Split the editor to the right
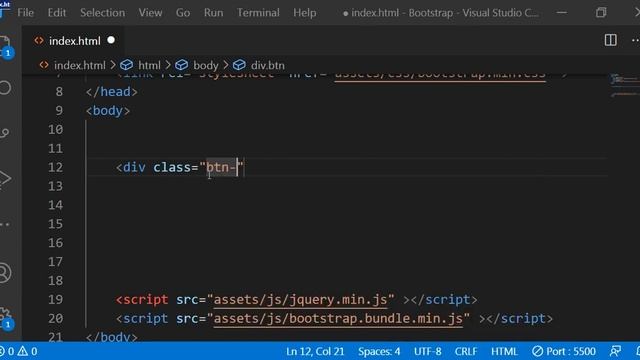The image size is (640, 360). pyautogui.click(x=610, y=40)
